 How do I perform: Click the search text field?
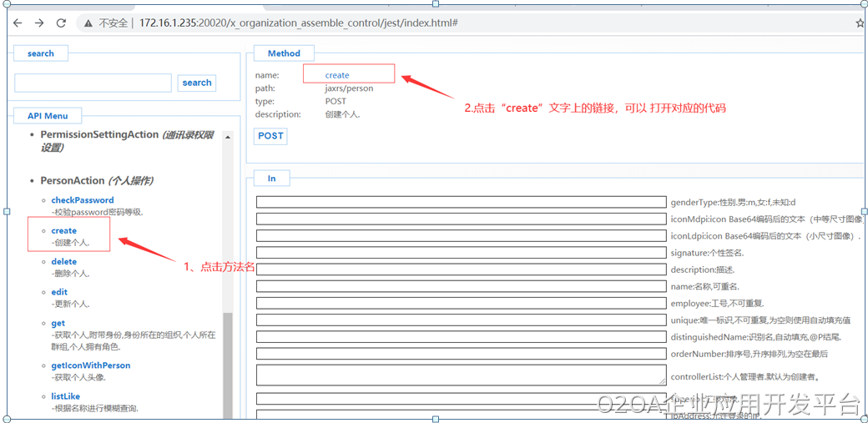[93, 83]
